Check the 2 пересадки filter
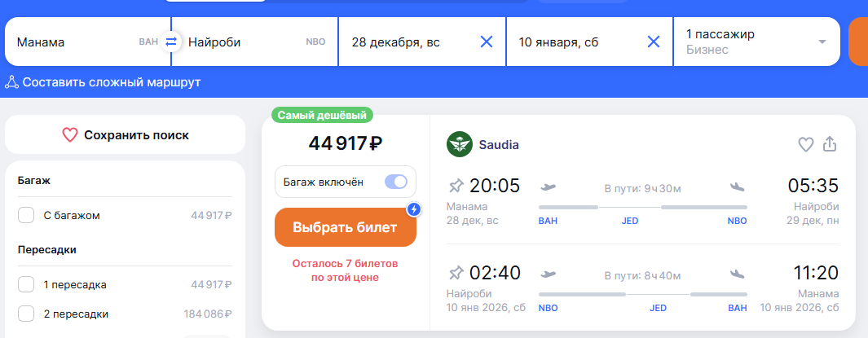This screenshot has width=868, height=338. click(x=26, y=314)
